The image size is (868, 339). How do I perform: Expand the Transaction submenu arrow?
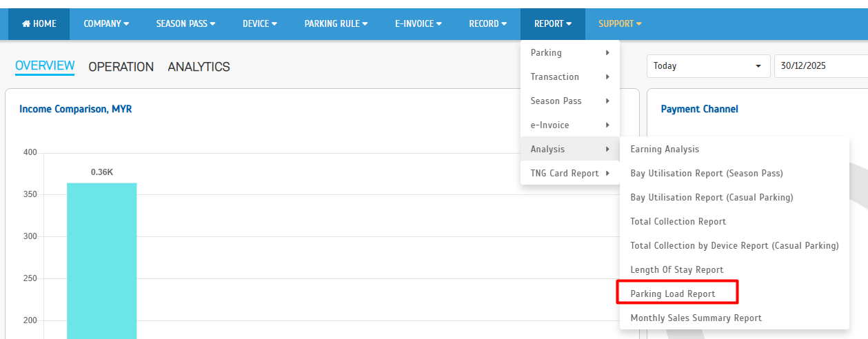(607, 77)
